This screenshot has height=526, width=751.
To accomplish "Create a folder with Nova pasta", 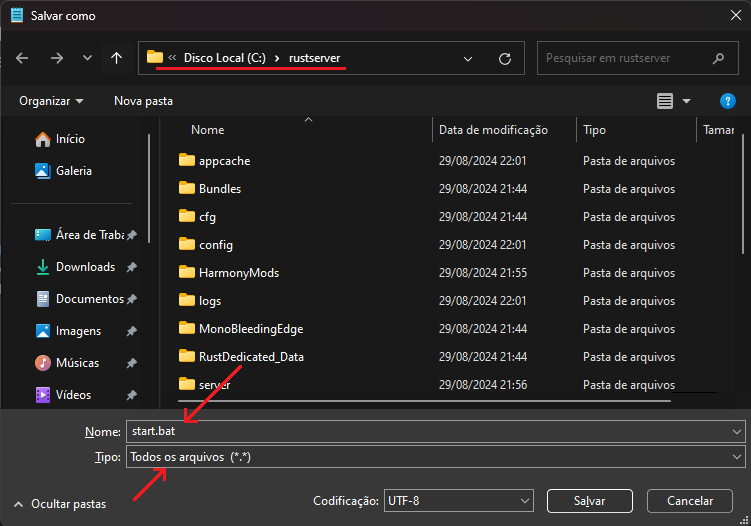I will tap(143, 101).
